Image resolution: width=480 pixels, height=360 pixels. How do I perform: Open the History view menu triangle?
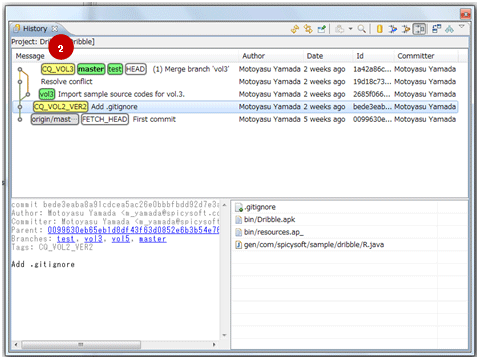click(462, 26)
